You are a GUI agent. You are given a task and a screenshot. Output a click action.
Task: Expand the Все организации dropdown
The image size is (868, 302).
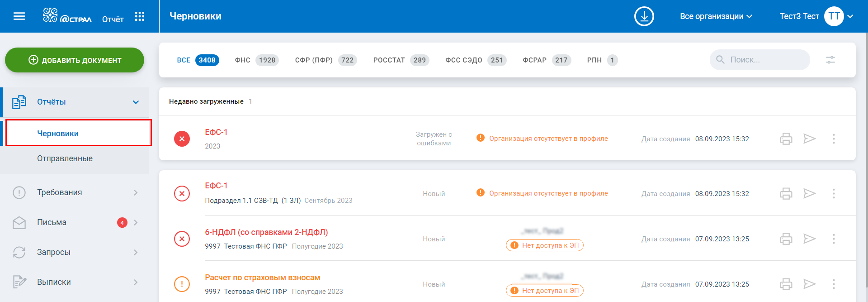click(716, 16)
